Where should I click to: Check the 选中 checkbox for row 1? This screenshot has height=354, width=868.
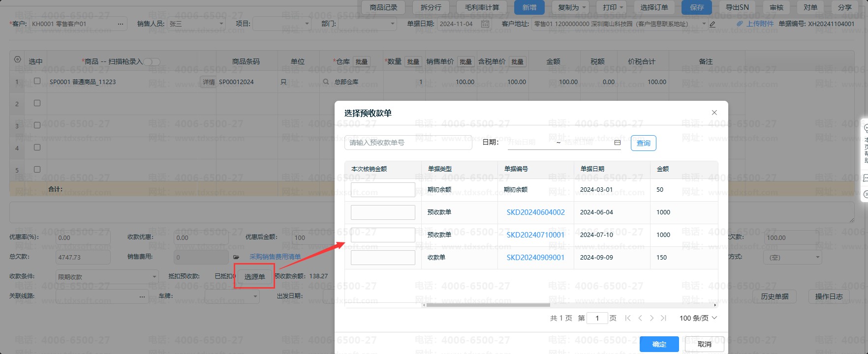coord(37,81)
